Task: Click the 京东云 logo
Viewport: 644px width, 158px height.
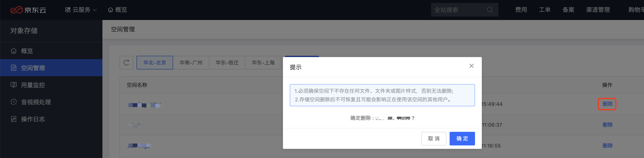Action: [28, 10]
